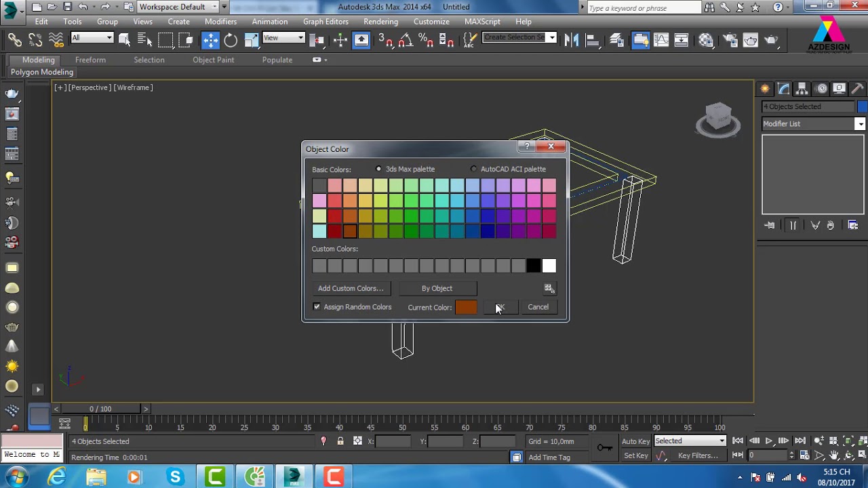Switch to the Object Paint ribbon tab
Image resolution: width=868 pixels, height=488 pixels.
[213, 60]
